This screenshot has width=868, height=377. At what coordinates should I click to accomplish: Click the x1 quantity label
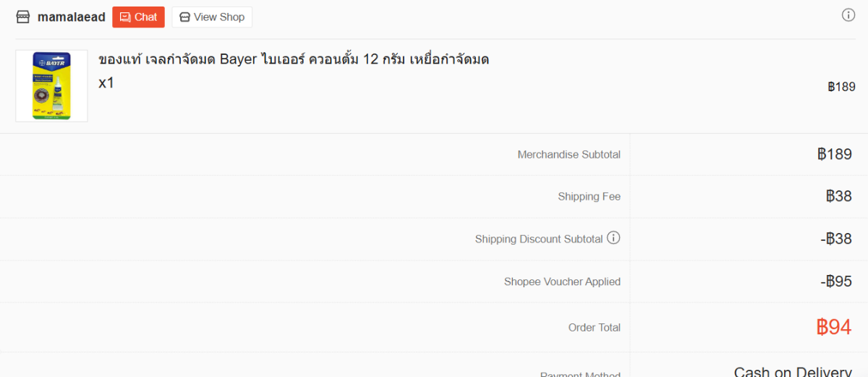pos(106,82)
